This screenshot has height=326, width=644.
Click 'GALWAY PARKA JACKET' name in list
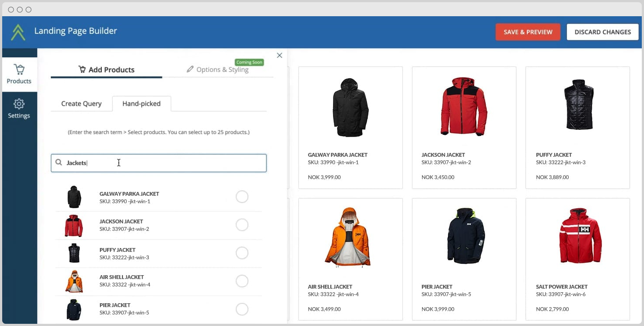pos(129,194)
